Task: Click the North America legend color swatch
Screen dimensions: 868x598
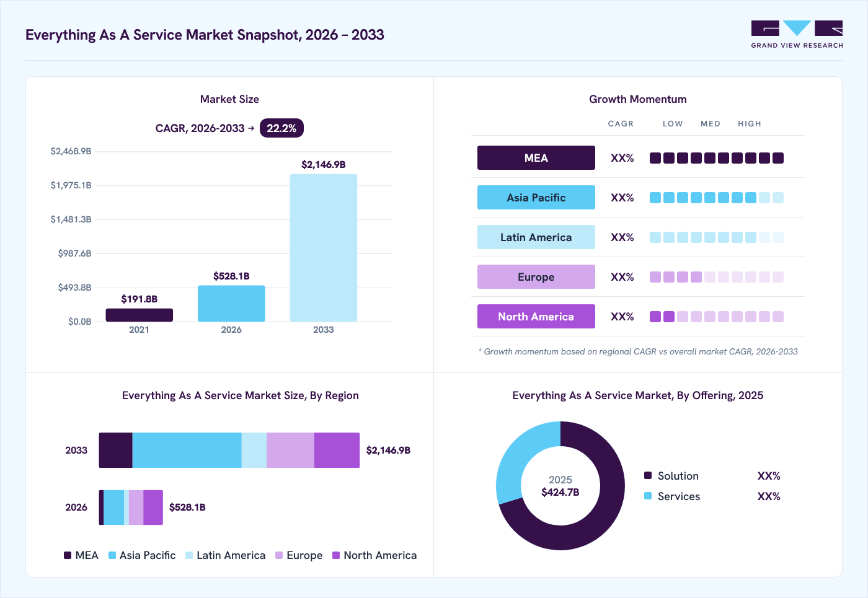Action: (x=336, y=555)
